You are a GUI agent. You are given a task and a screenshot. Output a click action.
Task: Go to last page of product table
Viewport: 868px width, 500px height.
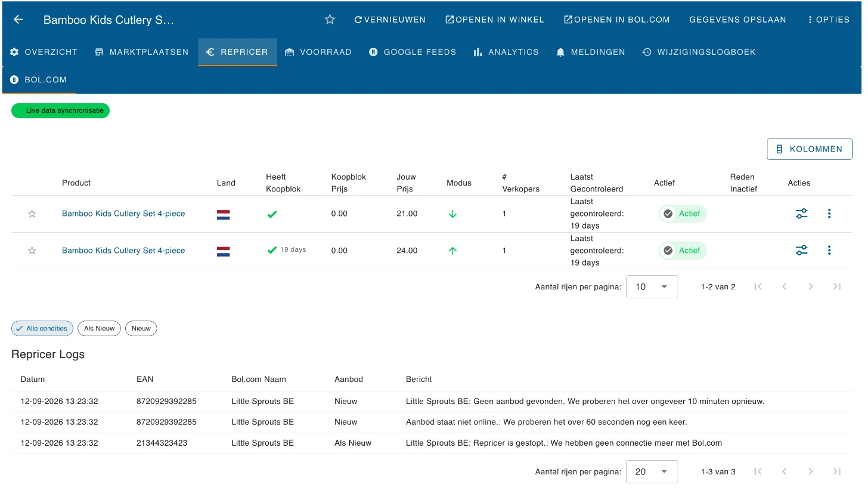pyautogui.click(x=837, y=287)
